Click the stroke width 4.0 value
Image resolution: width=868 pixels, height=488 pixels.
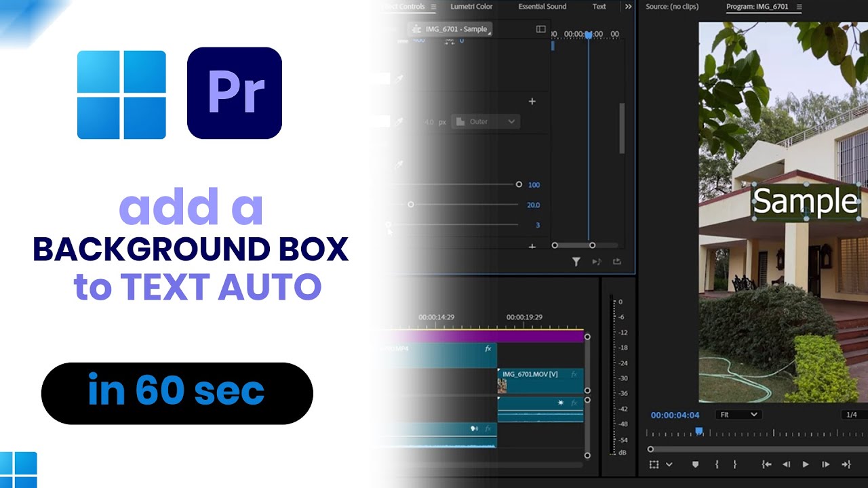click(429, 122)
